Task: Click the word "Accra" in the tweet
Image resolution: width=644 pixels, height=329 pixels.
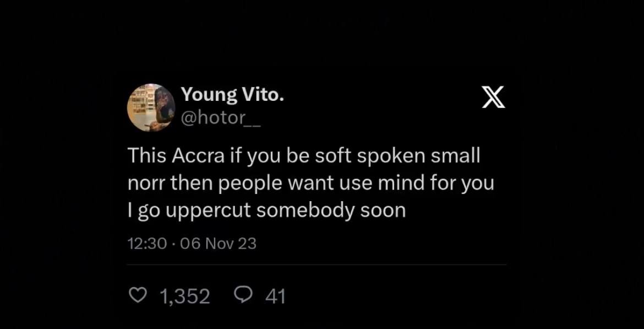Action: coord(198,156)
